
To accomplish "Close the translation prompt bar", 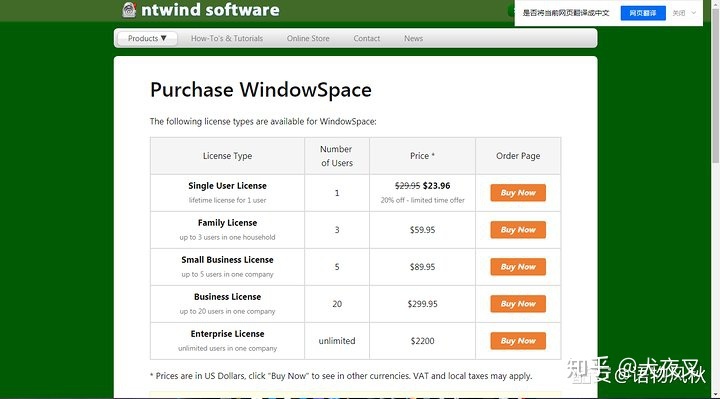I will click(x=679, y=13).
